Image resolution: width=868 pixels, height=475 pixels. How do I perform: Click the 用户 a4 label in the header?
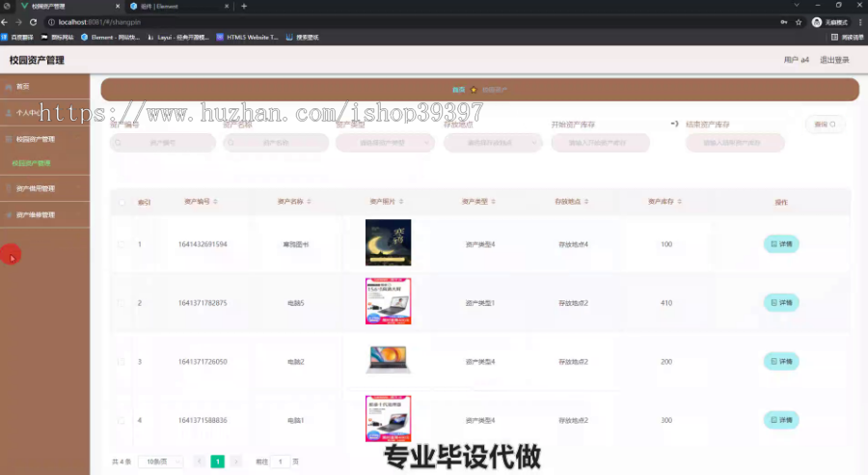click(x=796, y=60)
